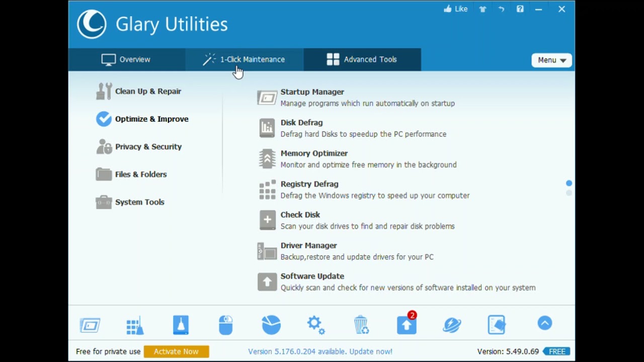Open the Disk Defrag tool
Screen dimensions: 644x362
point(301,123)
